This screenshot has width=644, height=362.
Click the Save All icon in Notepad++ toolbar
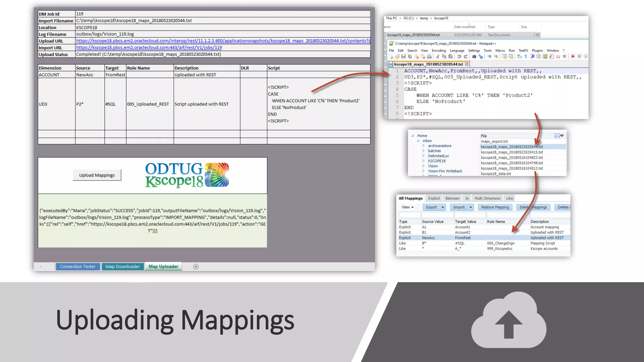coord(410,57)
